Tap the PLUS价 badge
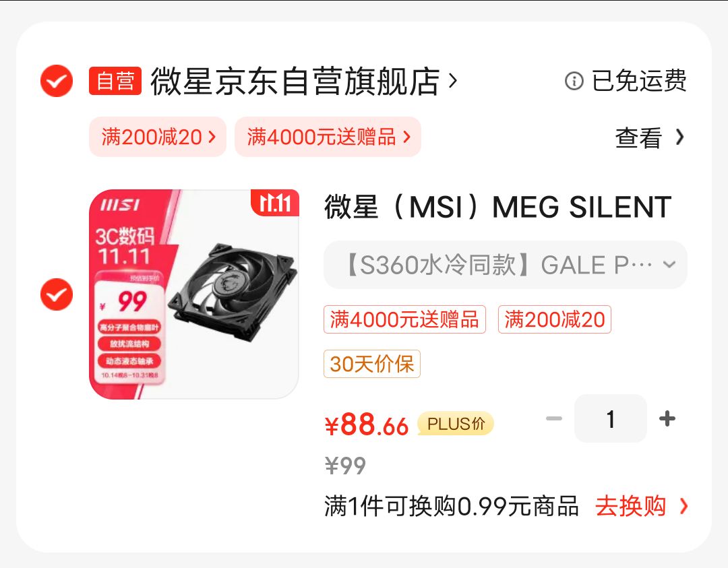Image resolution: width=728 pixels, height=568 pixels. coord(456,424)
